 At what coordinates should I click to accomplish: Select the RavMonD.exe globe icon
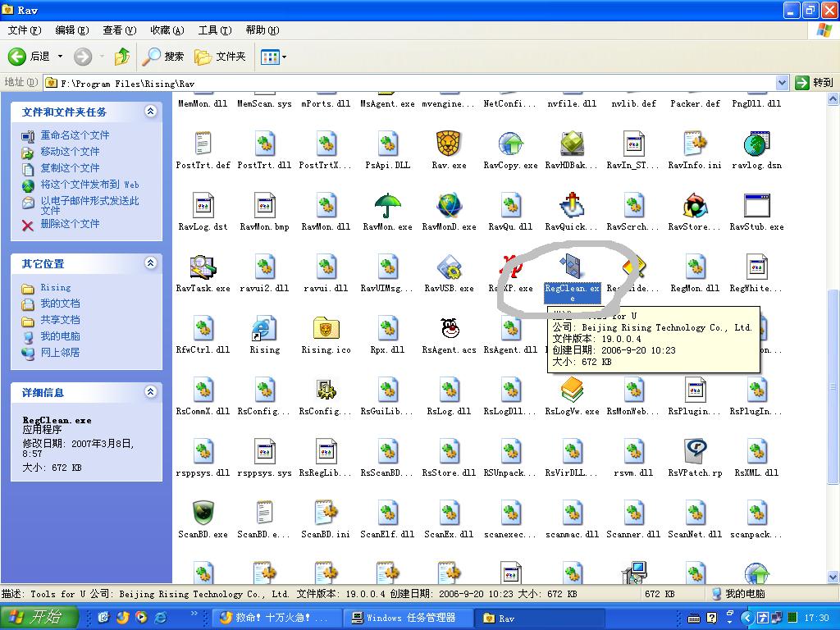coord(449,205)
